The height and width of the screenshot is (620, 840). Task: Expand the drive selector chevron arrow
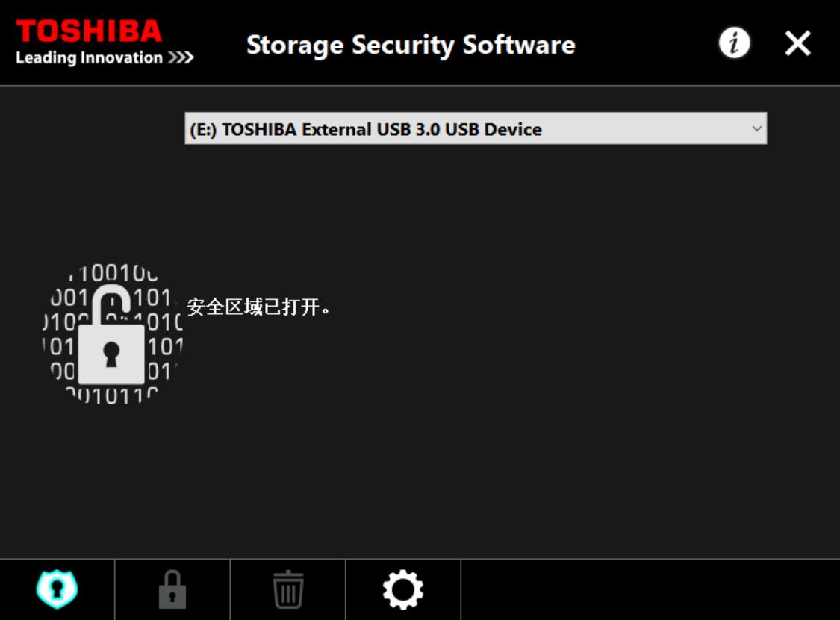tap(756, 128)
